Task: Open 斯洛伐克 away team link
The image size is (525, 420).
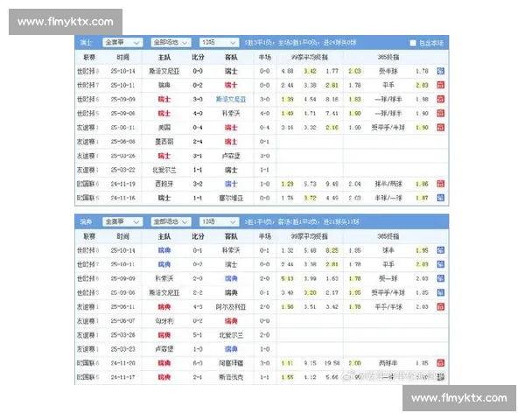Action: click(x=231, y=377)
